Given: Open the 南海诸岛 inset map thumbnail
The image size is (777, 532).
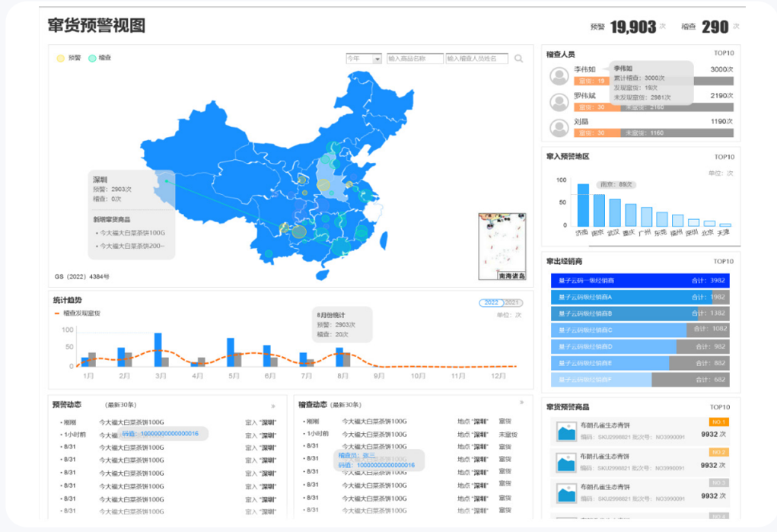Looking at the screenshot, I should coord(502,247).
